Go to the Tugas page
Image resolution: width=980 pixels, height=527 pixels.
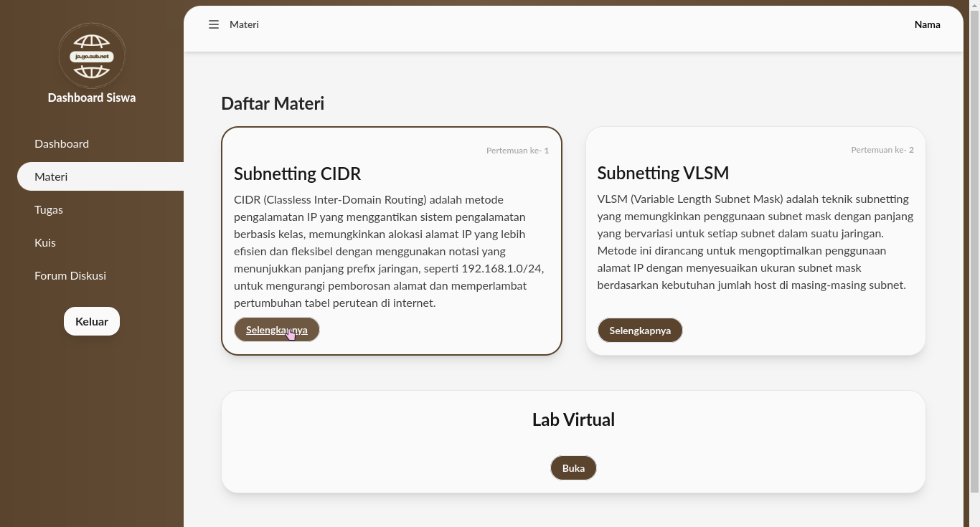(49, 209)
